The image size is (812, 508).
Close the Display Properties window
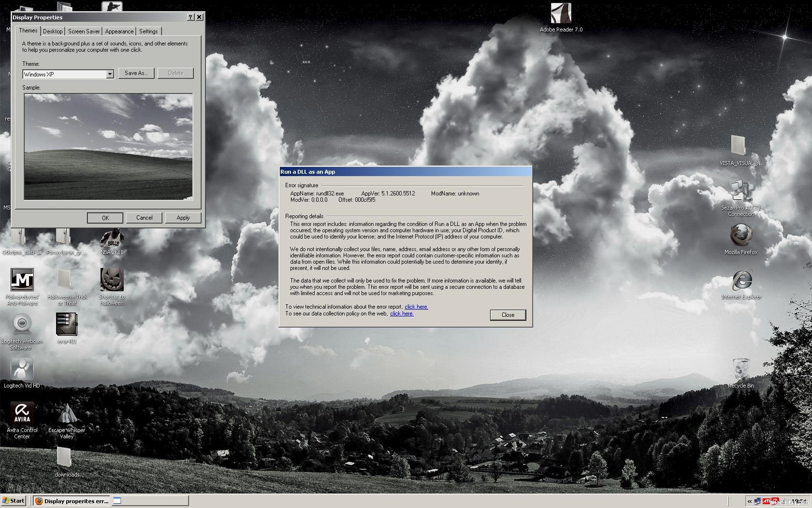tap(199, 17)
